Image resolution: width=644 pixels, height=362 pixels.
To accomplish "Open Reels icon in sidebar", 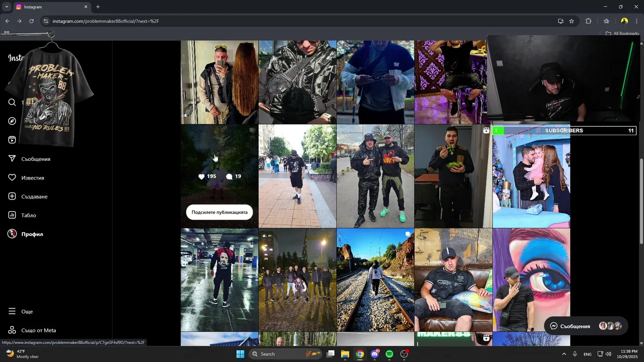I will coord(12,140).
